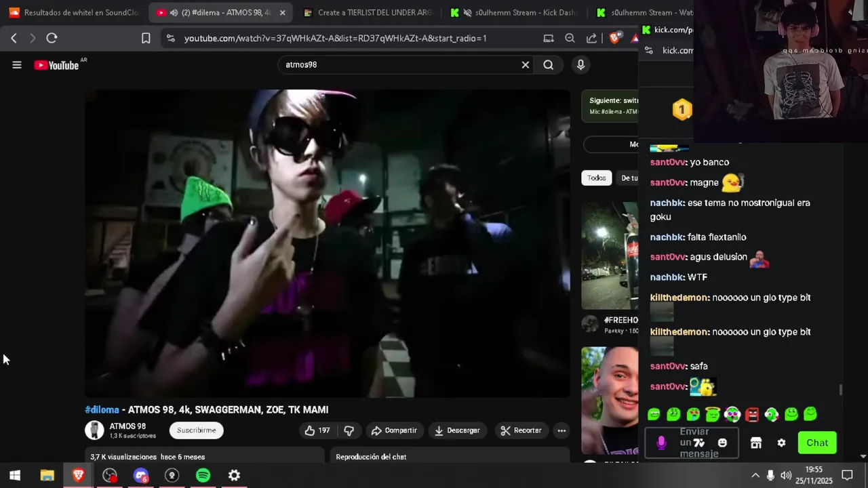Click Compartir share button

[x=394, y=430]
